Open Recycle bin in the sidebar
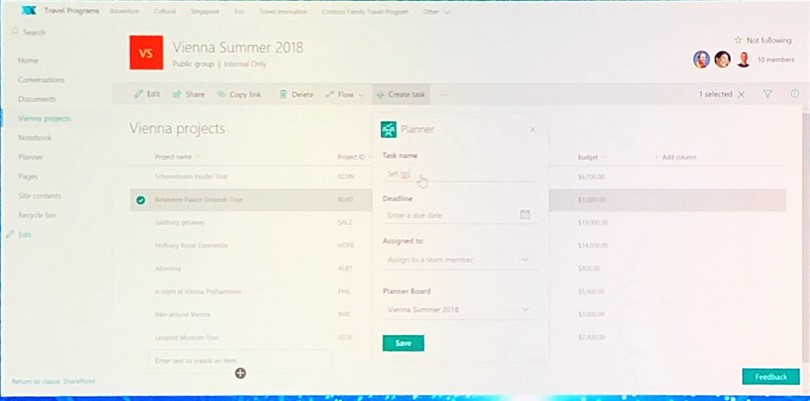Image resolution: width=810 pixels, height=401 pixels. (37, 214)
